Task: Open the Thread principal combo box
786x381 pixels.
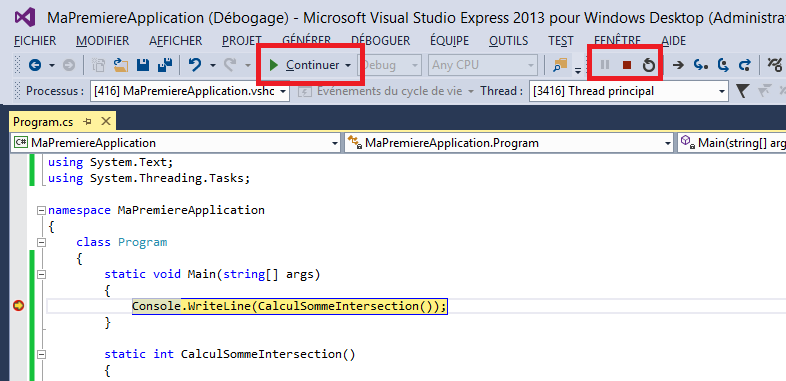Action: click(629, 91)
